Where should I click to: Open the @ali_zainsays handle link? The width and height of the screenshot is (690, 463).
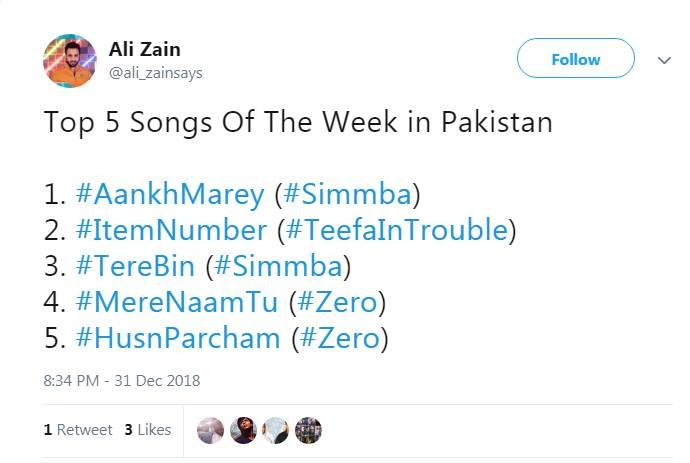[155, 73]
